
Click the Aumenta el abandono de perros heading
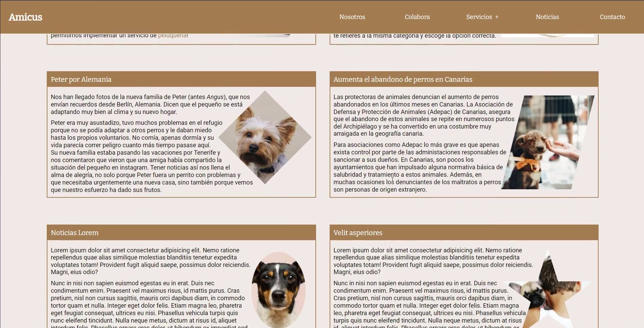(402, 79)
